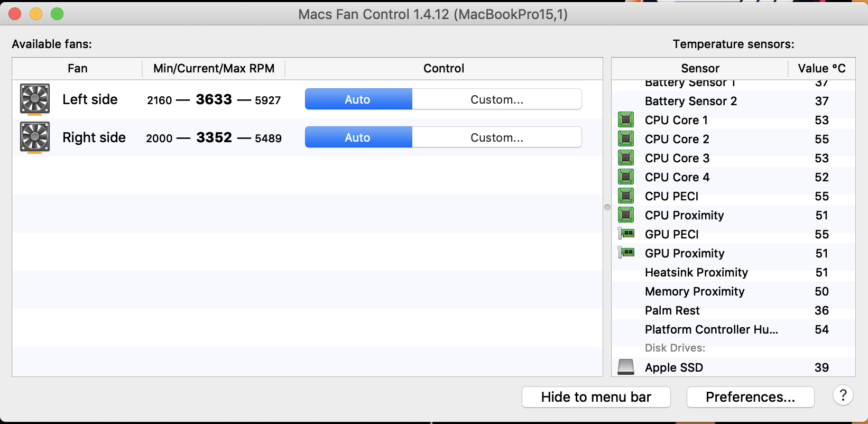
Task: Open the help question mark button
Action: point(843,395)
